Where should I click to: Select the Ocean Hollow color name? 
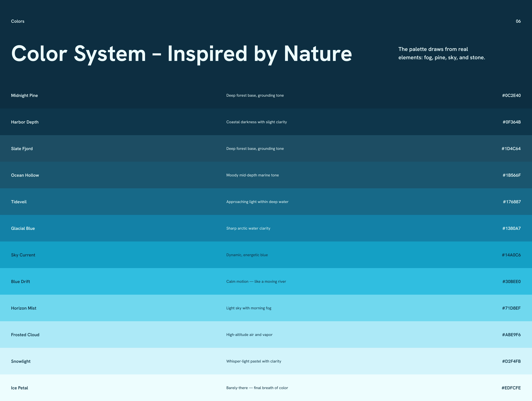(x=25, y=175)
